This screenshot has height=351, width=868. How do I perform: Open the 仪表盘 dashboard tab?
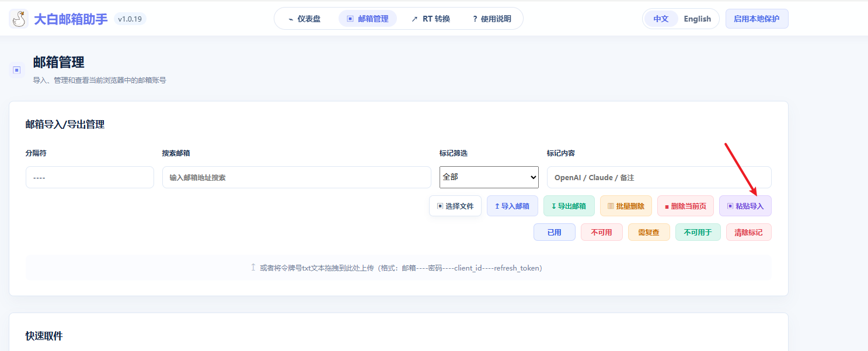tap(305, 19)
